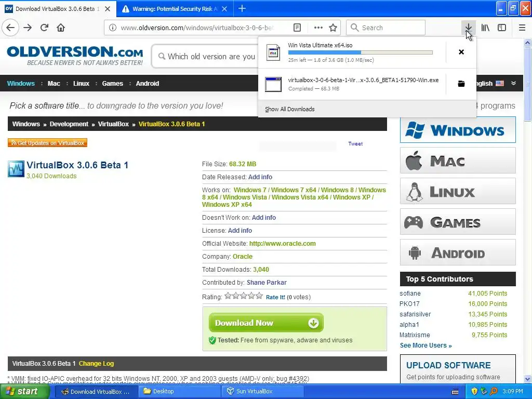The width and height of the screenshot is (532, 399).
Task: Expand the language dropdown chevron
Action: [x=513, y=83]
